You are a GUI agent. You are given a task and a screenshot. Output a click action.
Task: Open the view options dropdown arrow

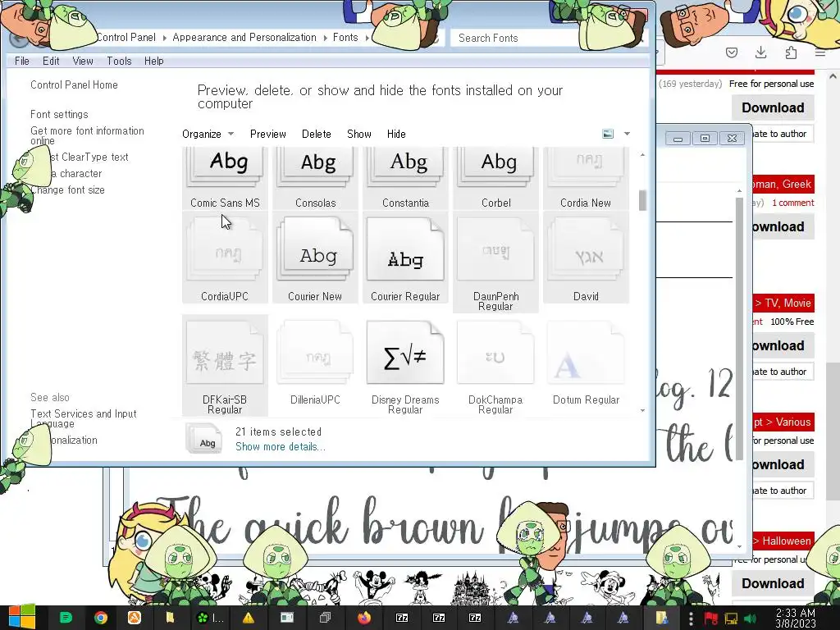coord(627,134)
